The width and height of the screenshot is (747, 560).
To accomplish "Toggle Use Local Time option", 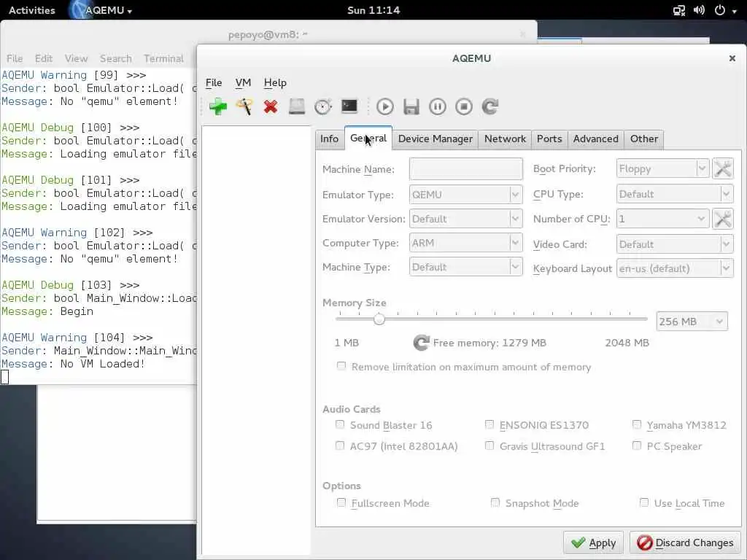I will 644,502.
